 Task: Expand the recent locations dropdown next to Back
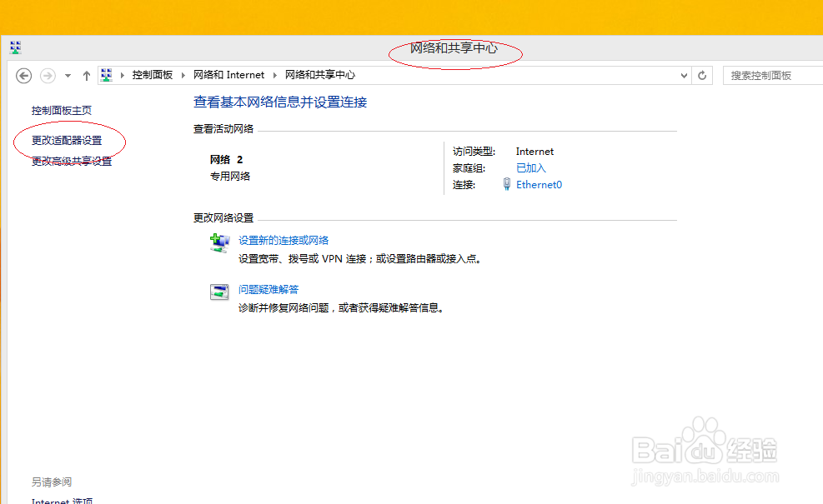click(x=67, y=75)
